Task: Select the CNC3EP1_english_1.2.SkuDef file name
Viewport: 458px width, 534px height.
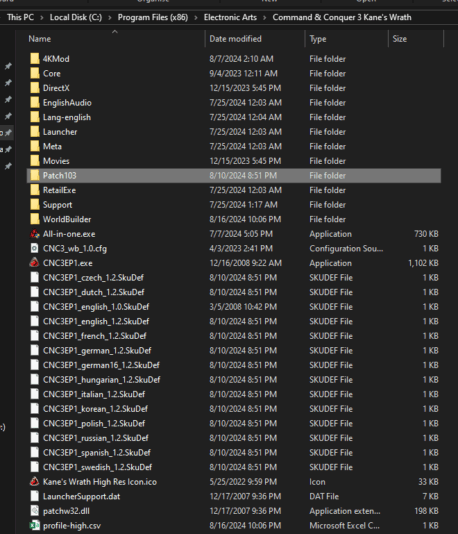Action: click(x=96, y=321)
